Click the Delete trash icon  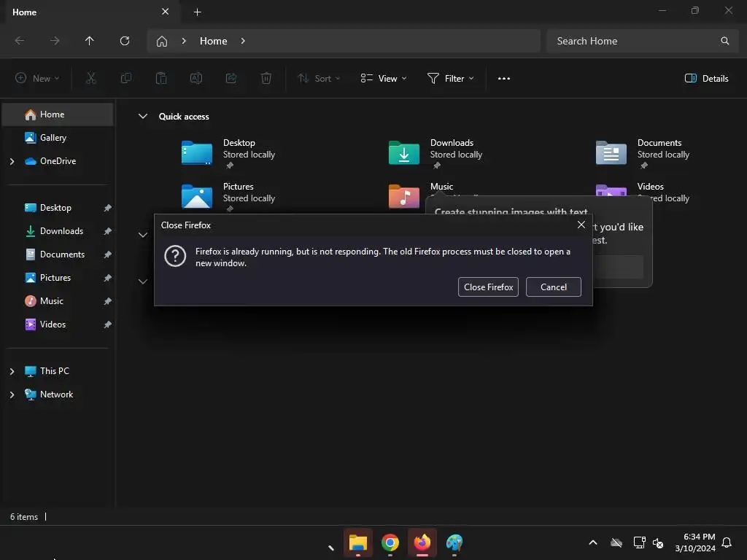tap(266, 79)
